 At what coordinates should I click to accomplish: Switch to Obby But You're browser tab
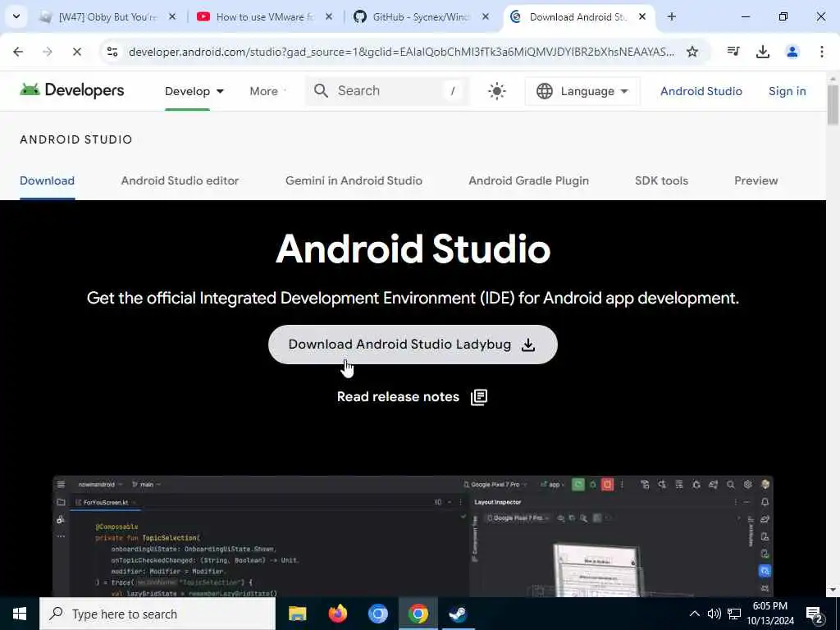pos(107,16)
